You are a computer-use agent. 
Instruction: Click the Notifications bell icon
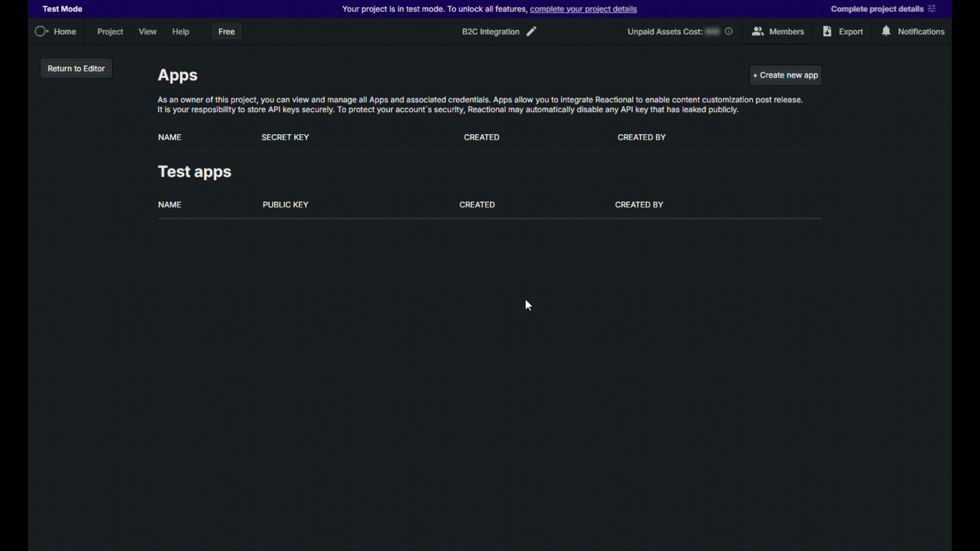coord(886,31)
